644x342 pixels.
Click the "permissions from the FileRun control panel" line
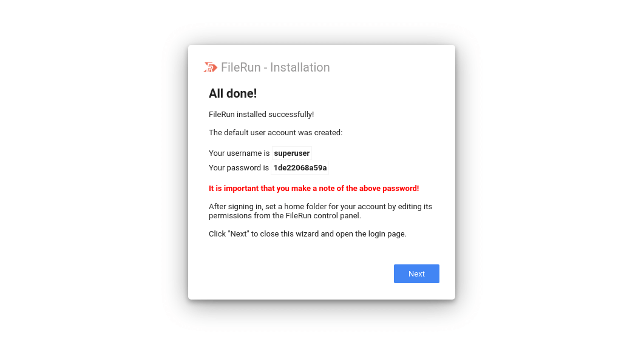285,216
